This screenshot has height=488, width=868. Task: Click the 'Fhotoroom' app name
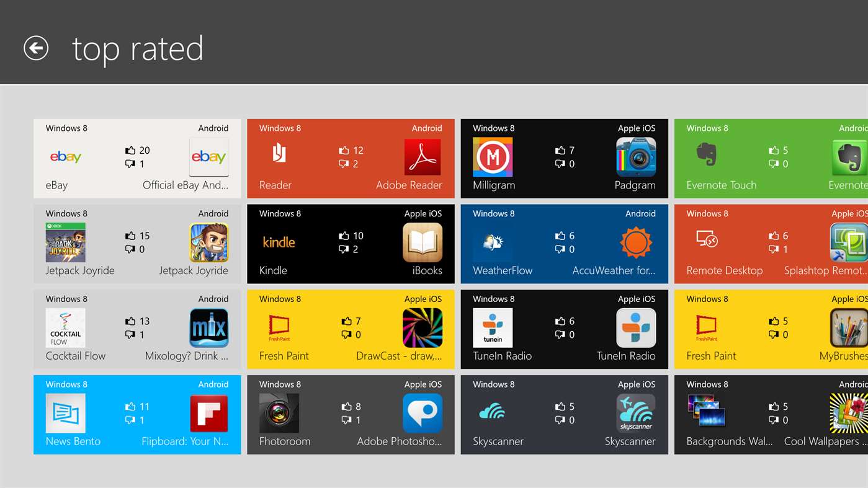(285, 441)
